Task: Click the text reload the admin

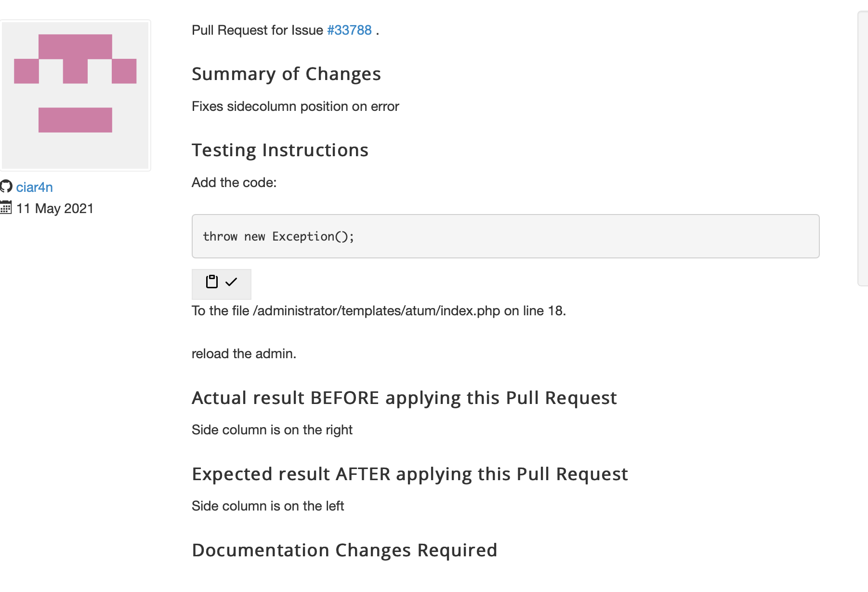Action: coord(243,353)
